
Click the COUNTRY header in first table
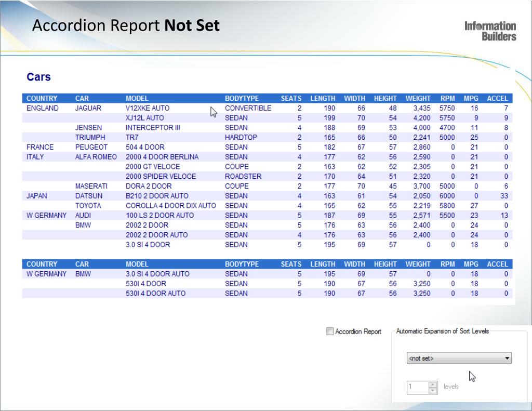coord(42,98)
